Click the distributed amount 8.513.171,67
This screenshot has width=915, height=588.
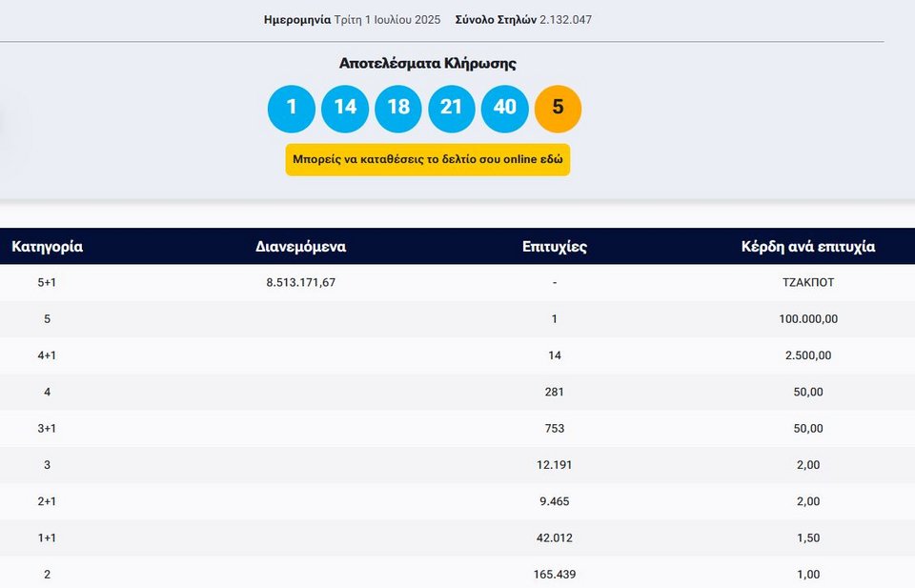pyautogui.click(x=300, y=282)
